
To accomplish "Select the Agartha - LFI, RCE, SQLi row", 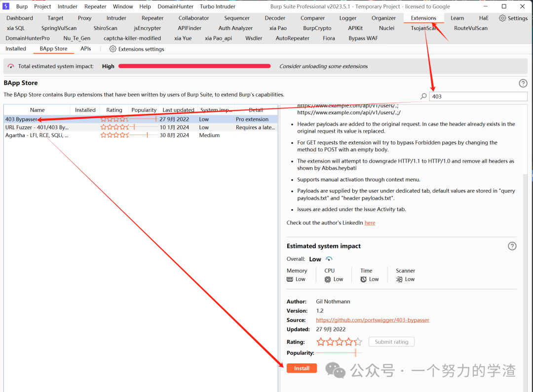I will pyautogui.click(x=141, y=135).
